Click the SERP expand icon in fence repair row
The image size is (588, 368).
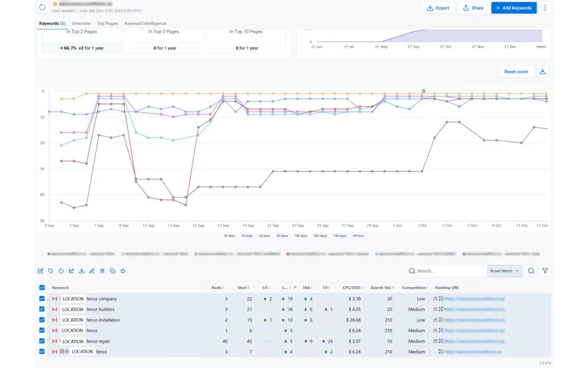pyautogui.click(x=440, y=341)
